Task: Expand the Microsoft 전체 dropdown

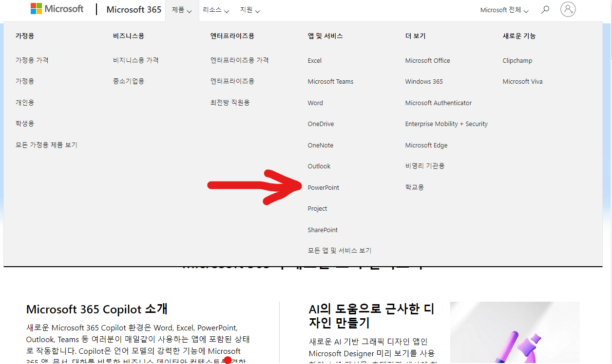Action: click(504, 9)
